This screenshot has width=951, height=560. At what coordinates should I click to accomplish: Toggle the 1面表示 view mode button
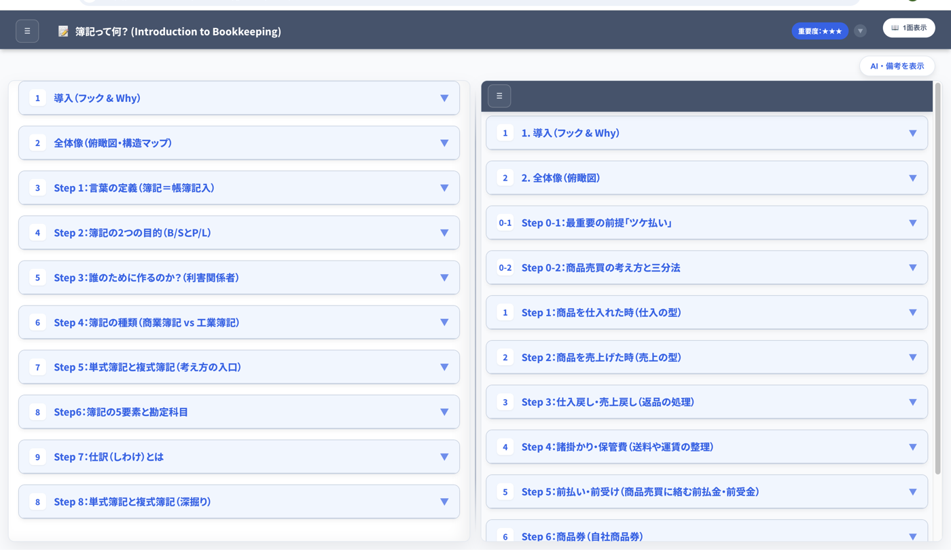coord(909,28)
